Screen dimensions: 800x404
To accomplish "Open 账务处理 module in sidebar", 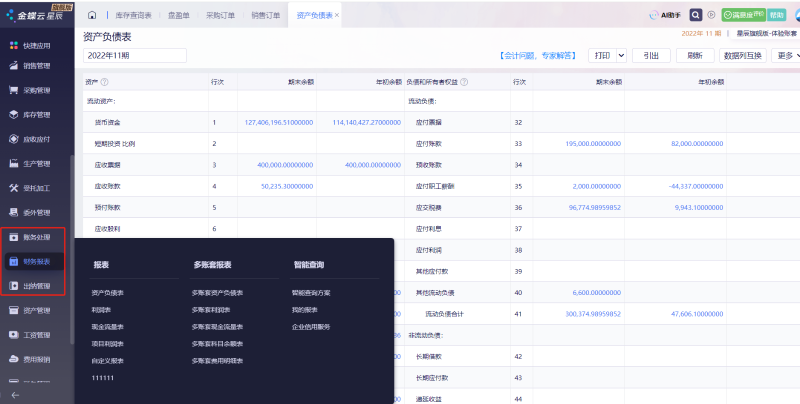I will point(31,237).
